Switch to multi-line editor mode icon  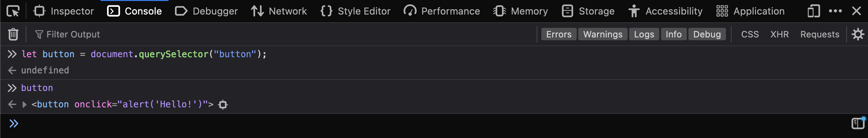coord(858,123)
